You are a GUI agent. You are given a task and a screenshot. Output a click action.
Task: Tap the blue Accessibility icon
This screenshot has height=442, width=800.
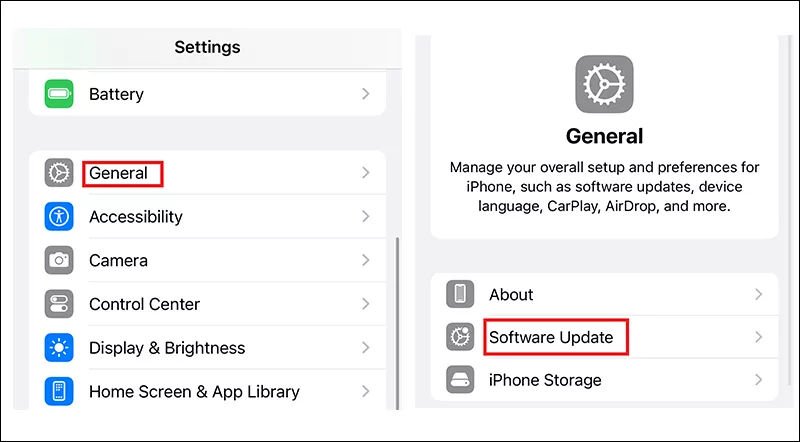tap(60, 217)
